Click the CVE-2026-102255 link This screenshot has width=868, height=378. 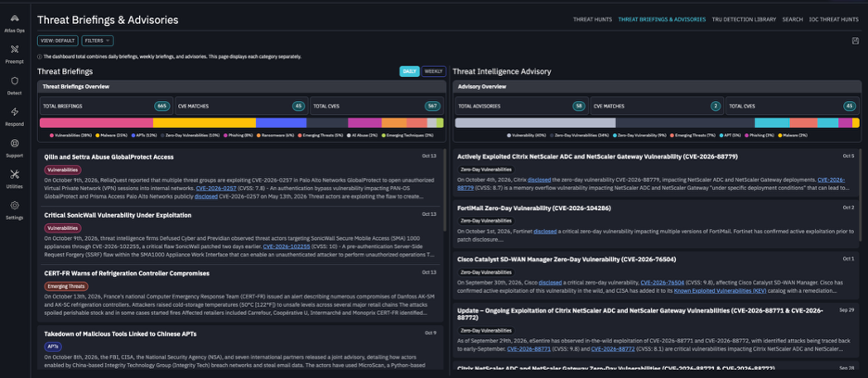(x=287, y=246)
